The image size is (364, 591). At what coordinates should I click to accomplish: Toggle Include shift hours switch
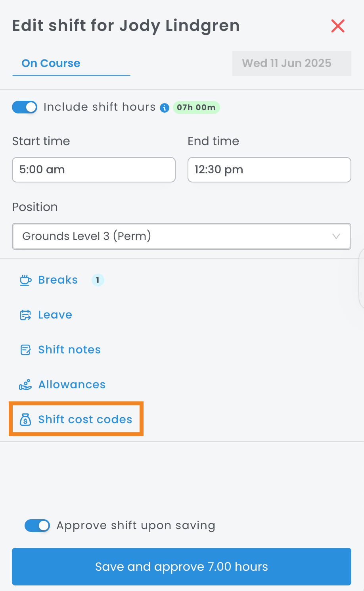[25, 107]
